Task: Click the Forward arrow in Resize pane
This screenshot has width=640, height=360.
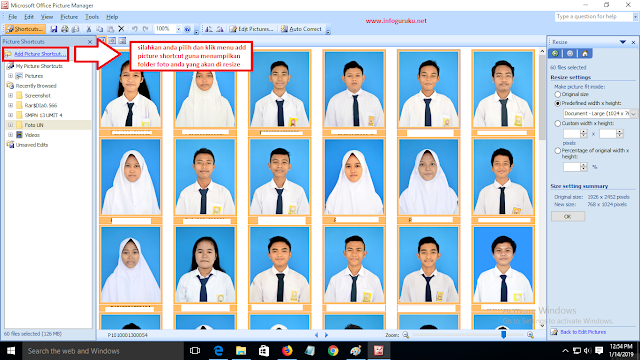Action: click(570, 53)
